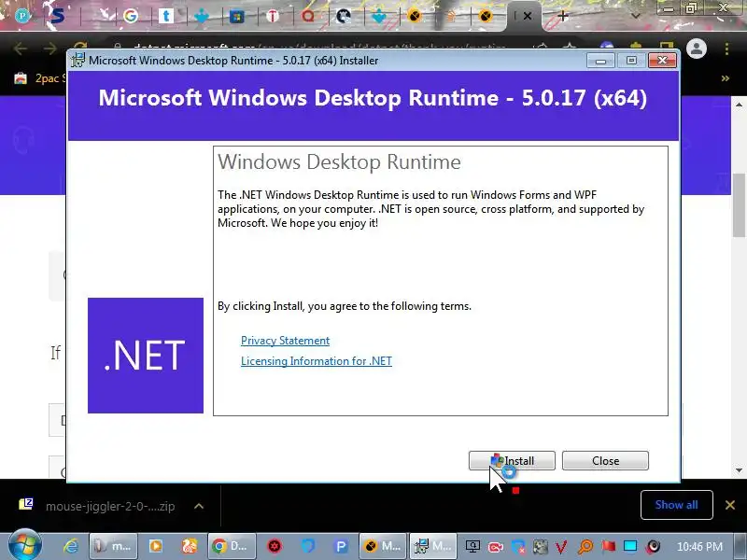
Task: Click Chrome's back arrow
Action: 21,49
